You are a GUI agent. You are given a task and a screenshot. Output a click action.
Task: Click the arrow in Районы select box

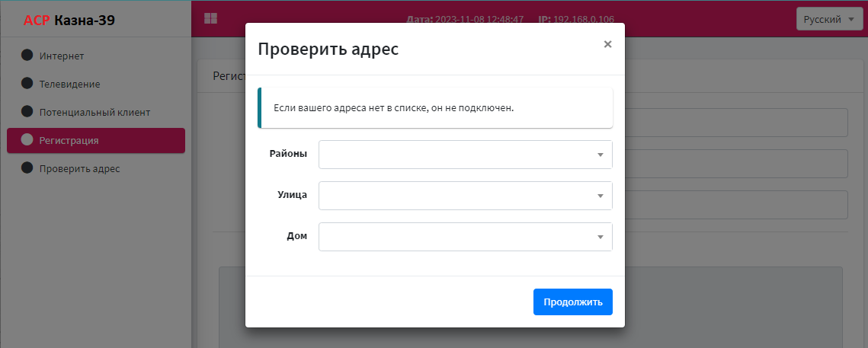click(601, 155)
